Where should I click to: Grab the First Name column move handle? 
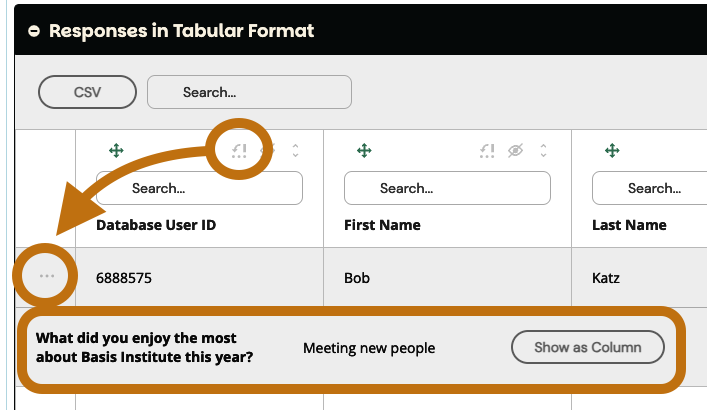point(364,151)
